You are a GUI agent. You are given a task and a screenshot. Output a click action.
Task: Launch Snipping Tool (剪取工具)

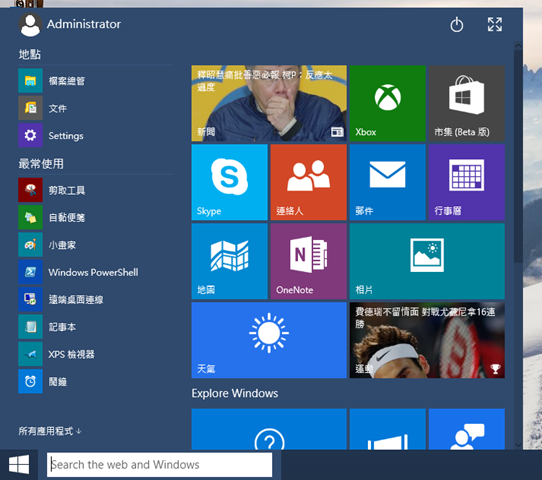coord(95,190)
